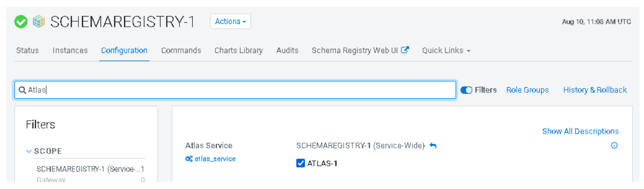
Task: Click the green healthy status check icon
Action: pos(21,22)
